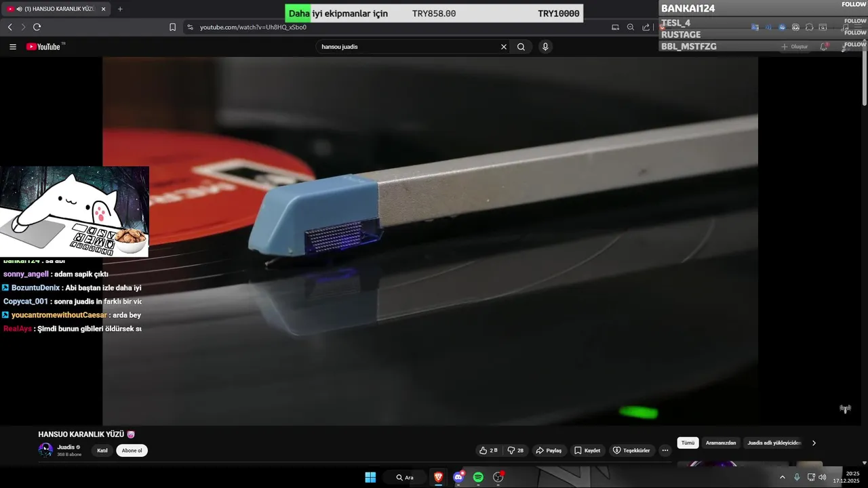Reload the YouTube page
This screenshot has height=488, width=868.
pos(37,27)
